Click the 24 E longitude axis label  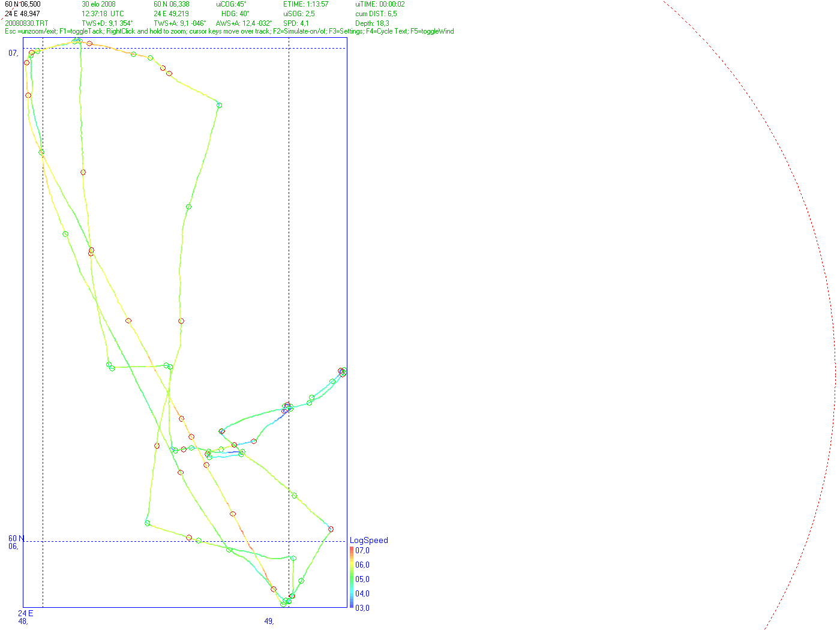pos(25,613)
